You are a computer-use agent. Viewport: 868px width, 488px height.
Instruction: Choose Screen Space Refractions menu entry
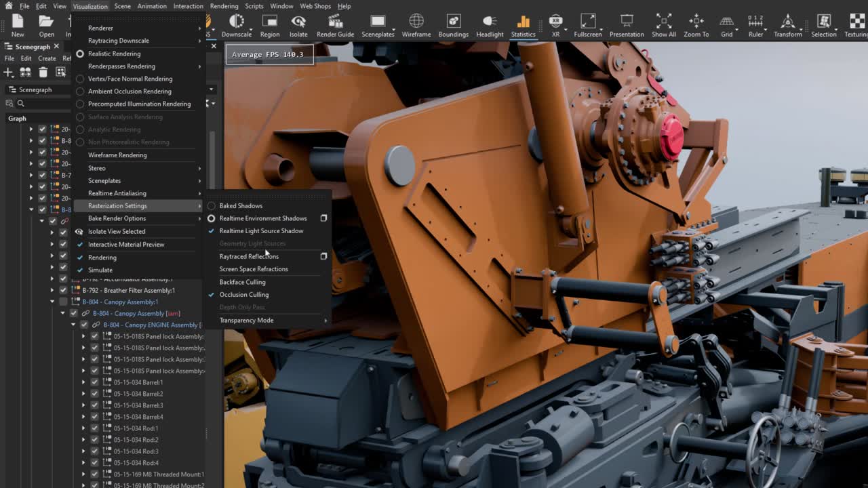pos(254,269)
